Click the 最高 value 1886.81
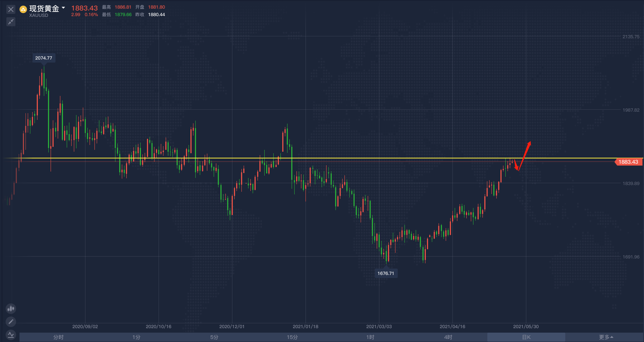This screenshot has height=342, width=644. (x=123, y=7)
